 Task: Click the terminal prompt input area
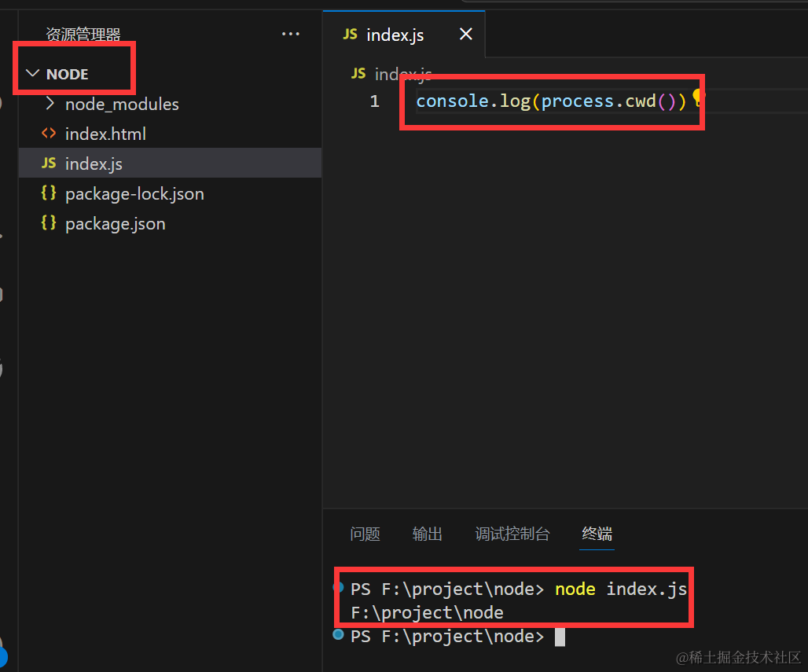click(x=560, y=637)
